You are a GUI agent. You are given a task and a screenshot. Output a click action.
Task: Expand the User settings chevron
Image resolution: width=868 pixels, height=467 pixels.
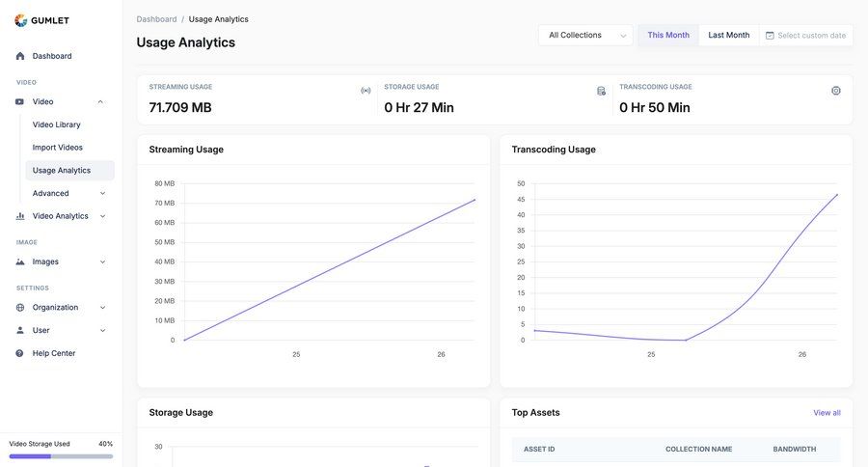(x=102, y=330)
